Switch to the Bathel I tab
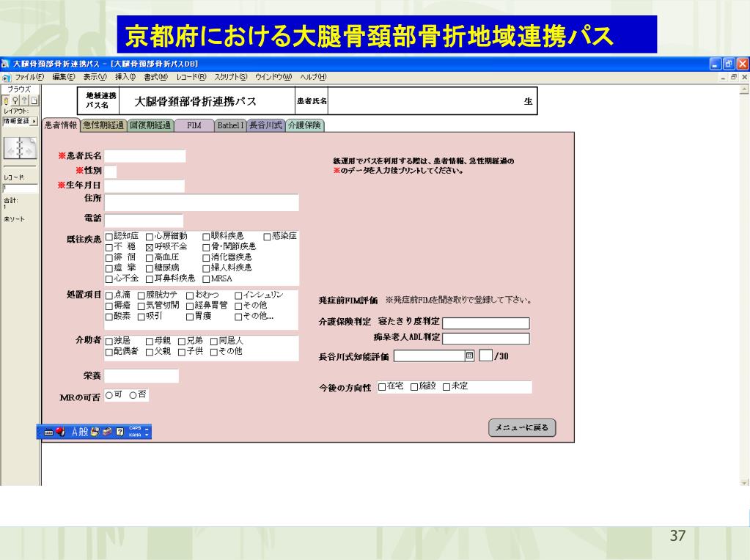Viewport: 750px width, 560px height. tap(230, 125)
